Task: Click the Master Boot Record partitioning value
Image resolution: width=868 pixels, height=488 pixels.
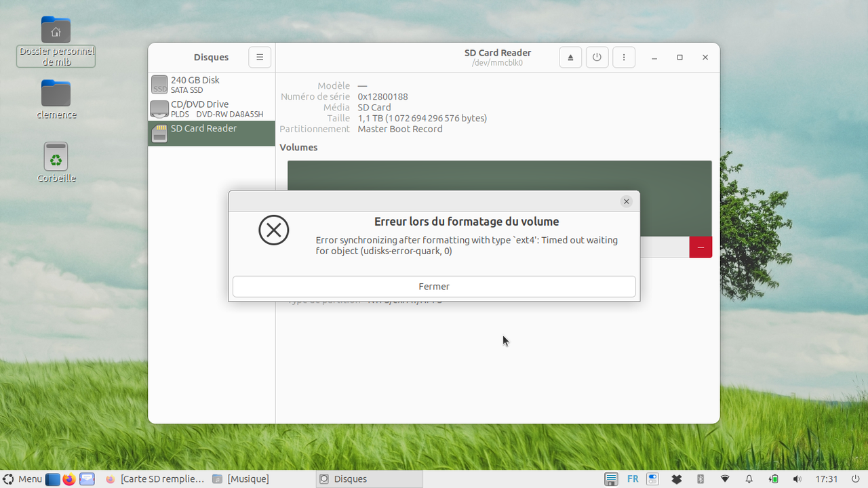Action: point(400,129)
